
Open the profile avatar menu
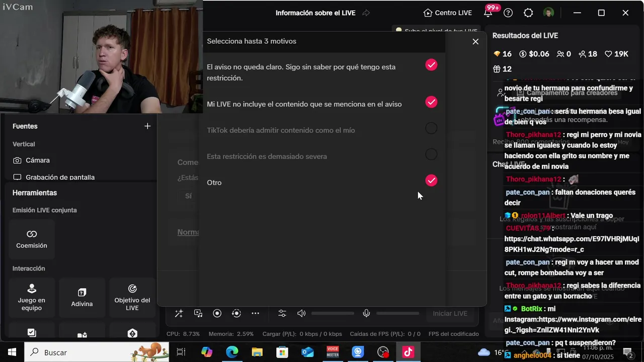click(549, 13)
